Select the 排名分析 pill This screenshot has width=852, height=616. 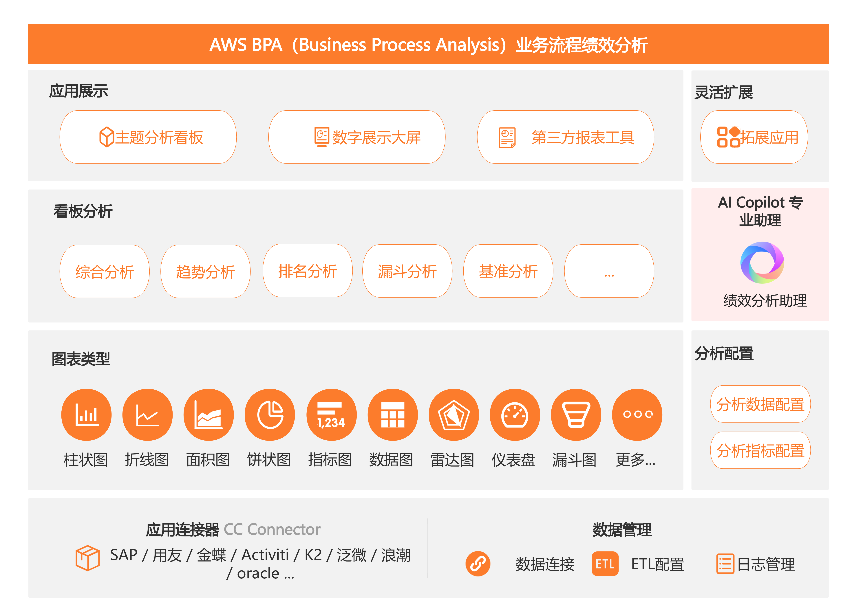coord(308,271)
